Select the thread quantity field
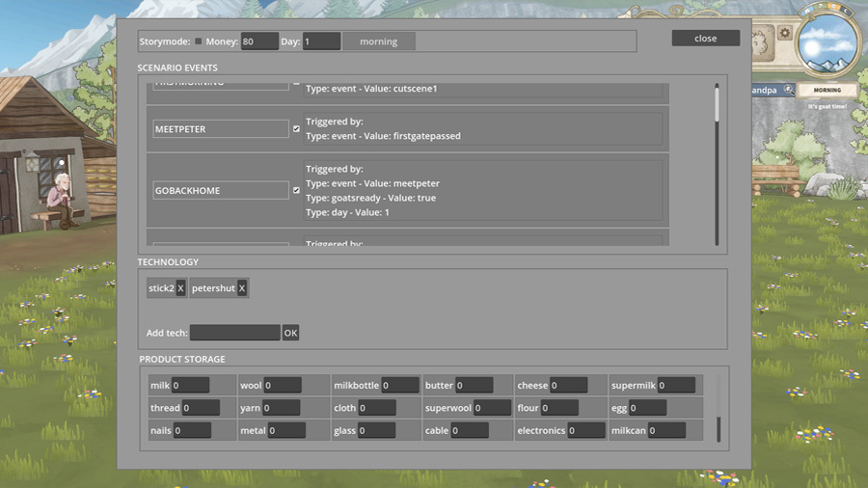Screen dimensions: 868x488 coord(201,408)
